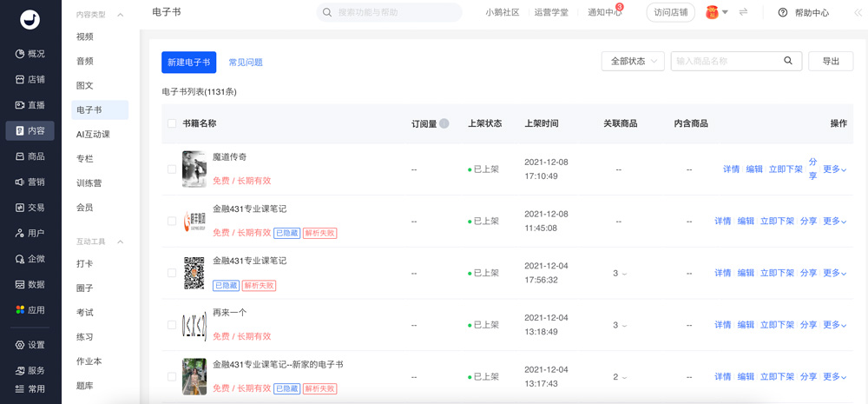Toggle the select-all checkbox in table header
The height and width of the screenshot is (404, 868).
point(172,123)
